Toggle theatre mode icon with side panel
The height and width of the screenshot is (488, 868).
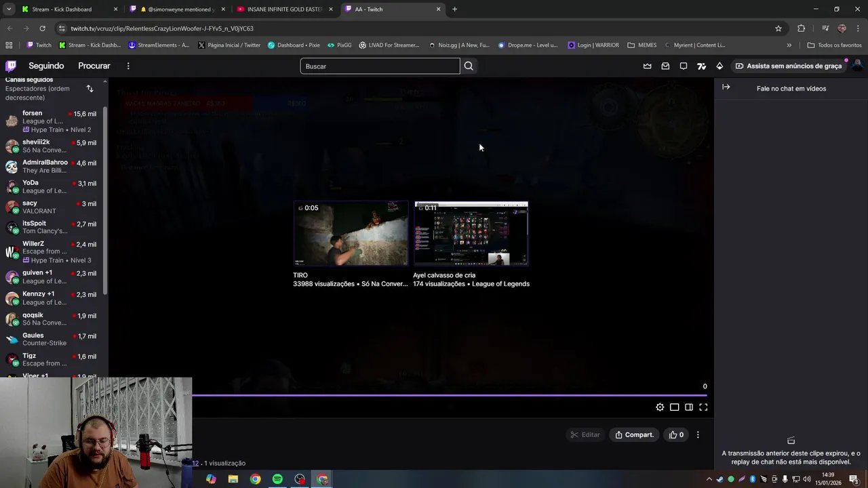[x=689, y=407]
